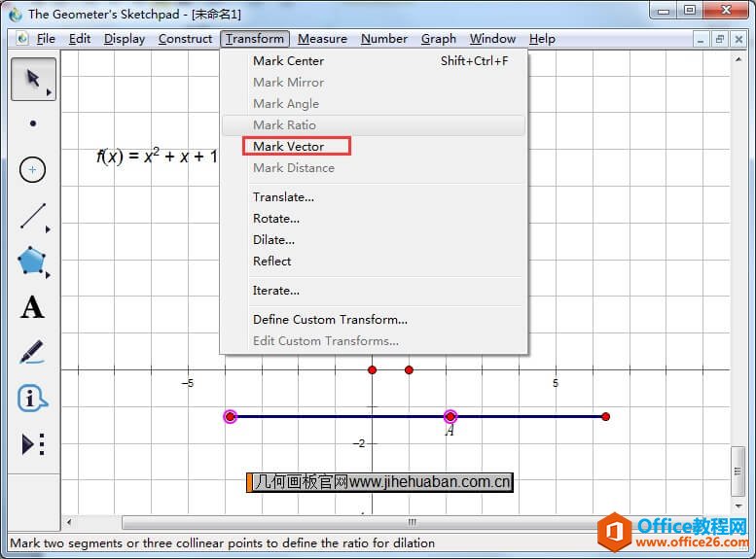Select the Compass circle tool
Screen dimensions: 756x559
(x=32, y=169)
